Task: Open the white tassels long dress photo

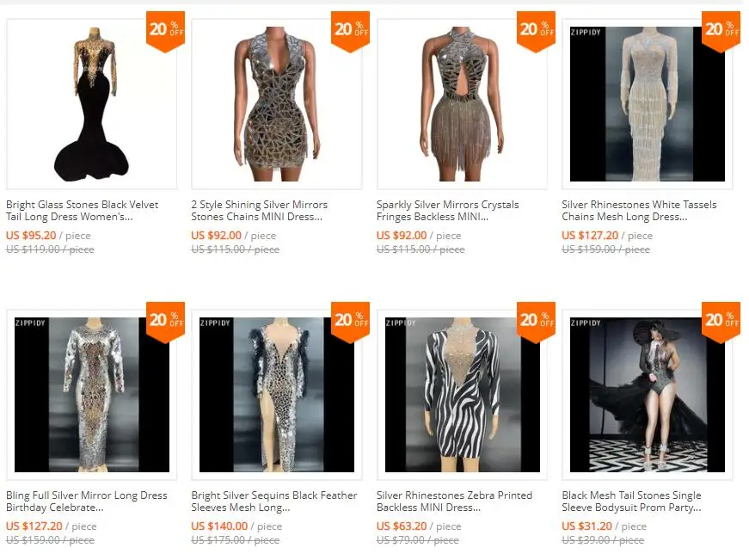Action: click(648, 104)
